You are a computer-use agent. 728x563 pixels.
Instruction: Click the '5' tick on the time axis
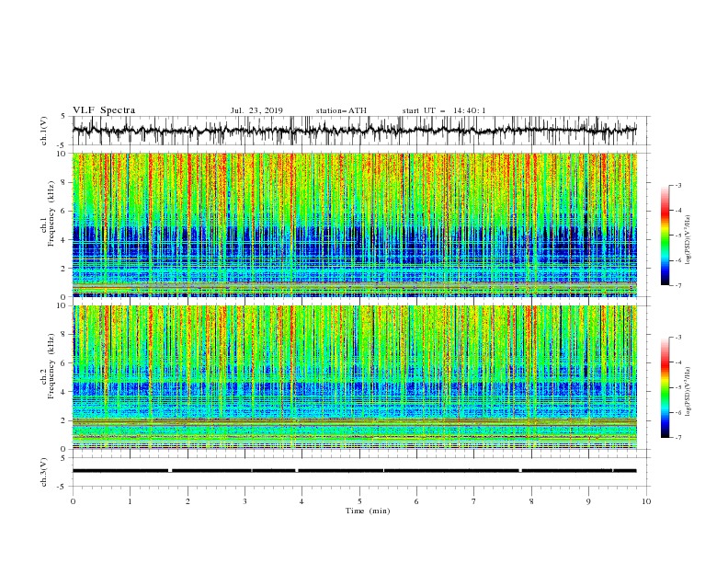[359, 501]
